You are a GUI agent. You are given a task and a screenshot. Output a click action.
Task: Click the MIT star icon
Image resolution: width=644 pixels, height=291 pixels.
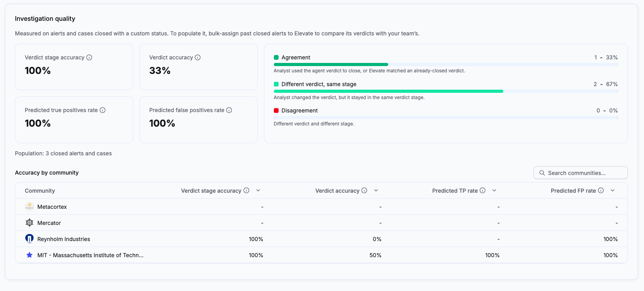point(29,255)
